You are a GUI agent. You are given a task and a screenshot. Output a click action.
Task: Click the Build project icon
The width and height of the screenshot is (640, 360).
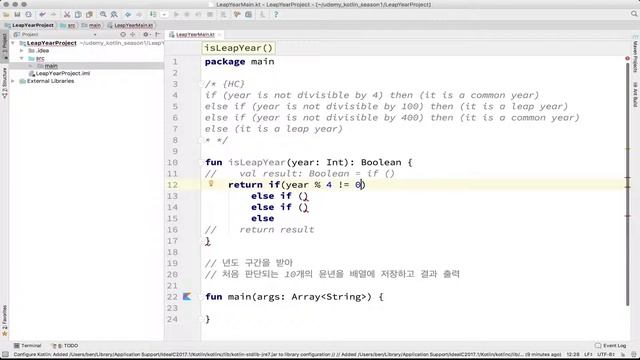(153, 15)
